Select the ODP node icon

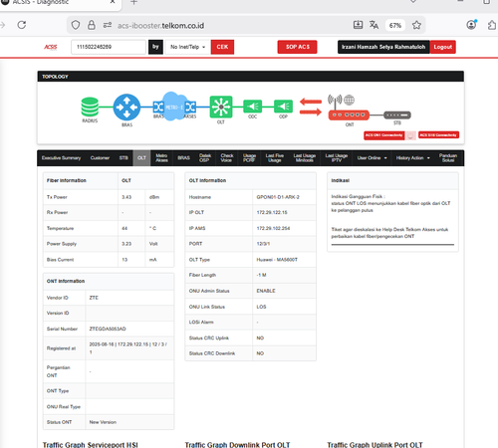pyautogui.click(x=283, y=107)
